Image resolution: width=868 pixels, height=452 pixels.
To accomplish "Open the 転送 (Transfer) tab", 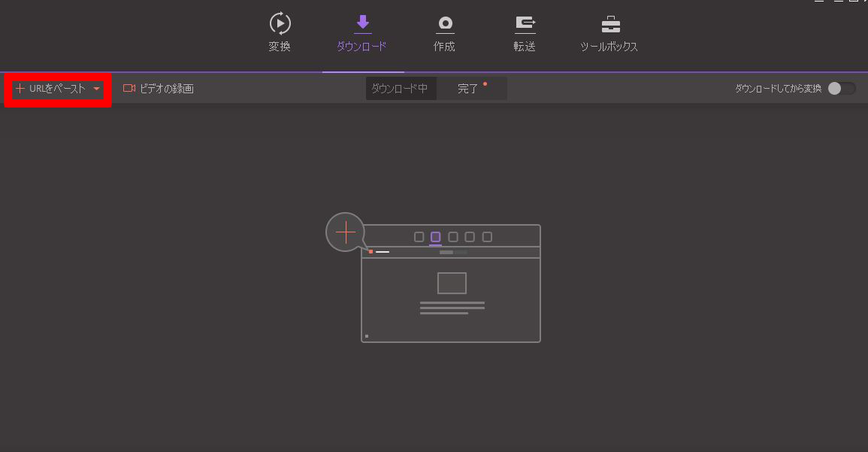I will point(525,33).
